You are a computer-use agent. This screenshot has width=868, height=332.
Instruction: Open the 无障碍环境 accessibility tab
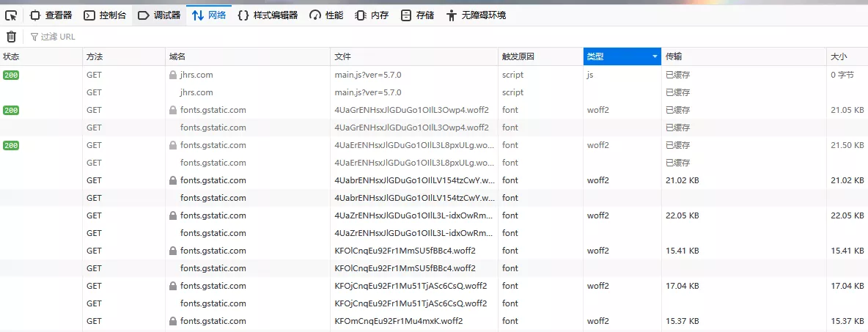(x=476, y=15)
